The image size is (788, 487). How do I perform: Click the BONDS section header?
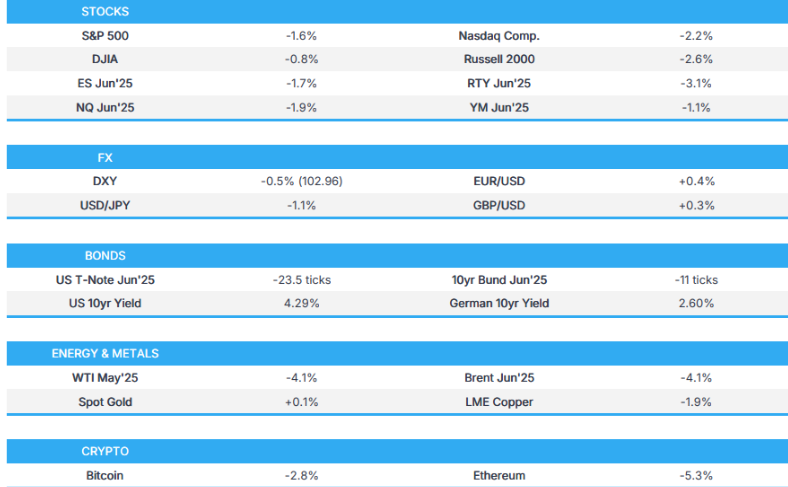coord(105,256)
